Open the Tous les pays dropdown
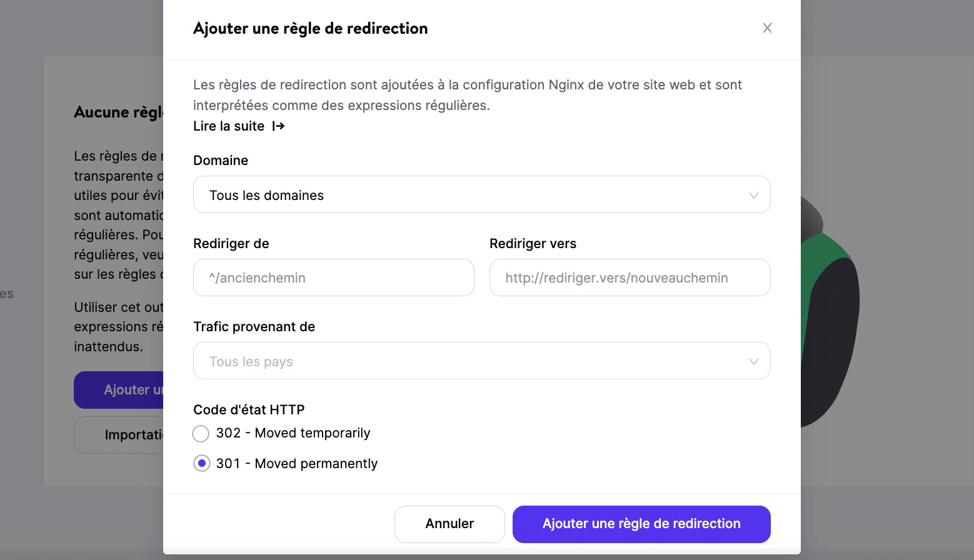This screenshot has width=974, height=560. (x=481, y=361)
